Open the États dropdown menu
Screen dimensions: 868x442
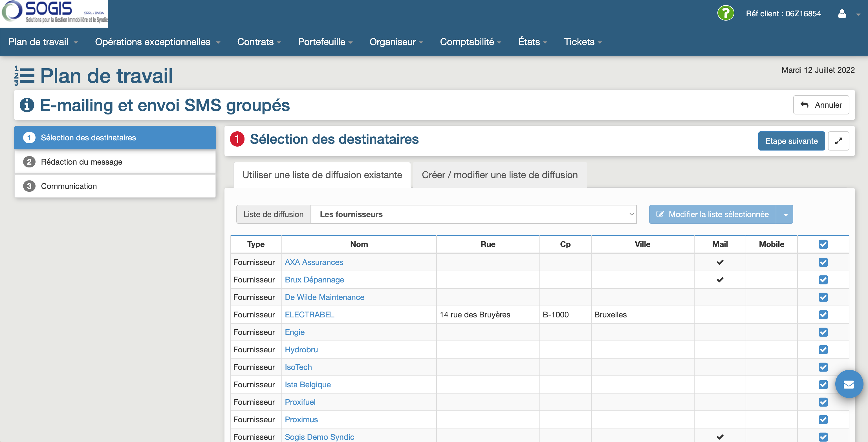coord(532,42)
